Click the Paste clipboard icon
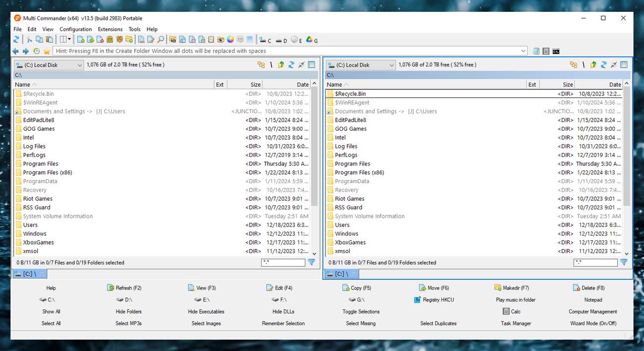The width and height of the screenshot is (644, 351). pyautogui.click(x=49, y=40)
